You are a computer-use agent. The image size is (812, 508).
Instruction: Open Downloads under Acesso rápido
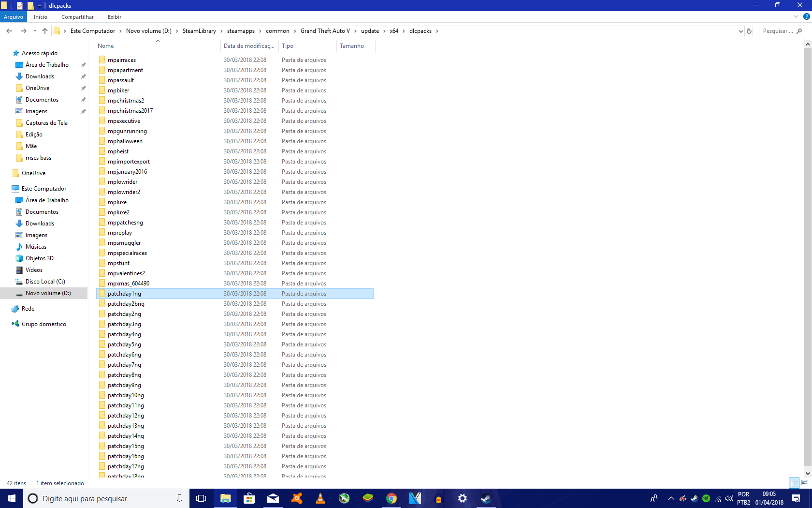pyautogui.click(x=40, y=76)
